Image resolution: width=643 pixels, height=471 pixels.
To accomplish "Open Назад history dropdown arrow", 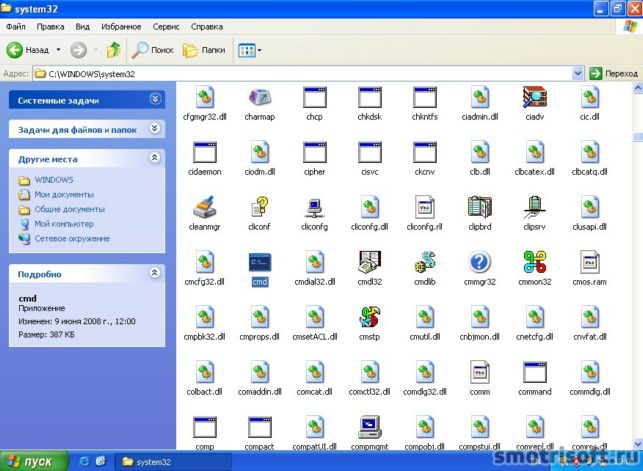I will (58, 50).
